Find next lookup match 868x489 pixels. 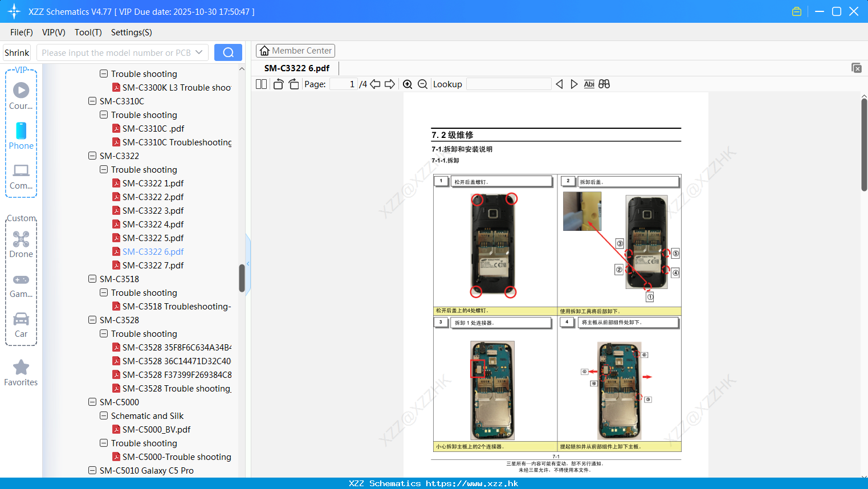click(x=574, y=84)
